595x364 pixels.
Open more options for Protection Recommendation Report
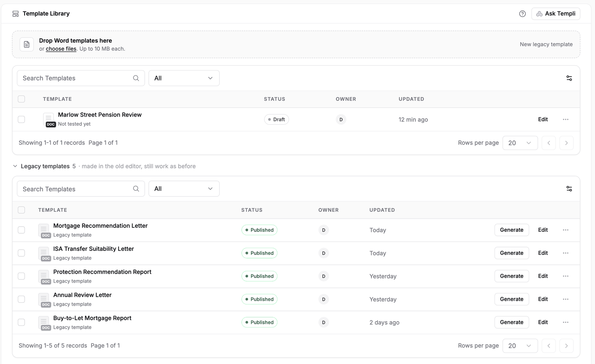[566, 276]
